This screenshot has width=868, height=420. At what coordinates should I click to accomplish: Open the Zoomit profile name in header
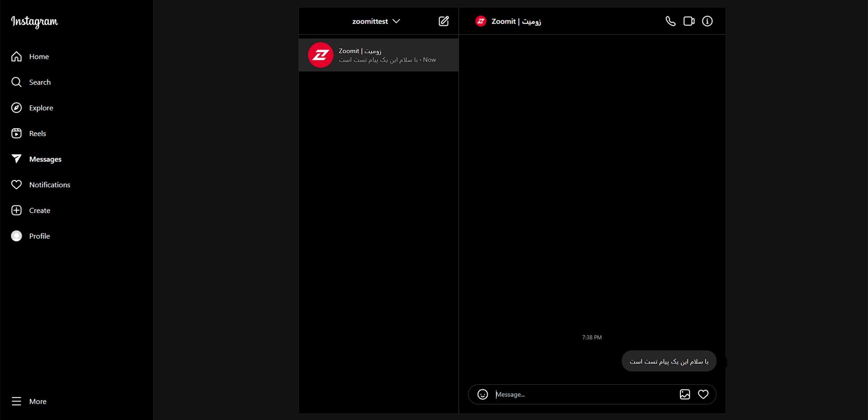point(516,21)
